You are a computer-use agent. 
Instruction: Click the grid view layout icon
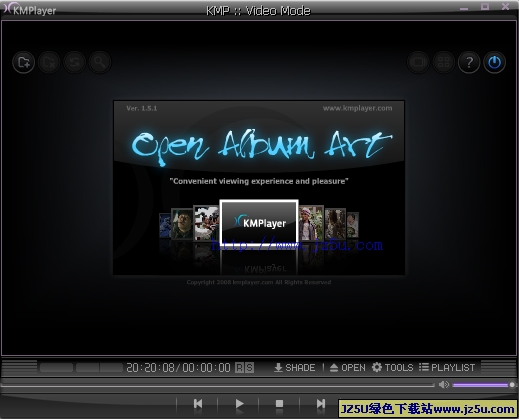443,62
